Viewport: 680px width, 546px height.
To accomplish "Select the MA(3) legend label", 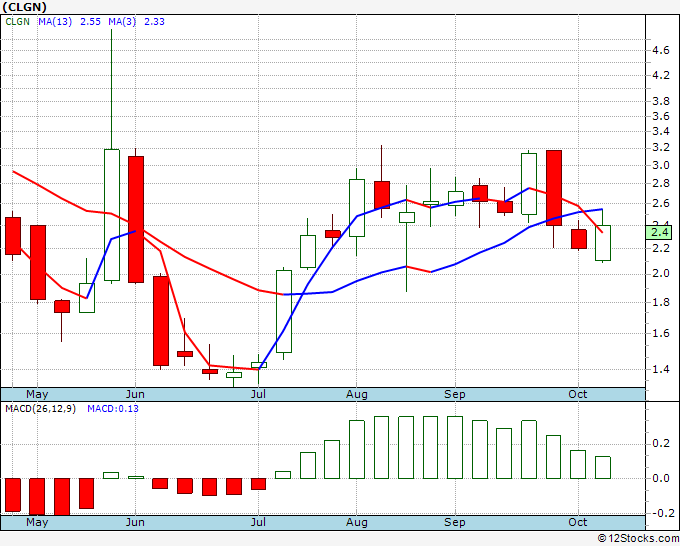I will [122, 22].
